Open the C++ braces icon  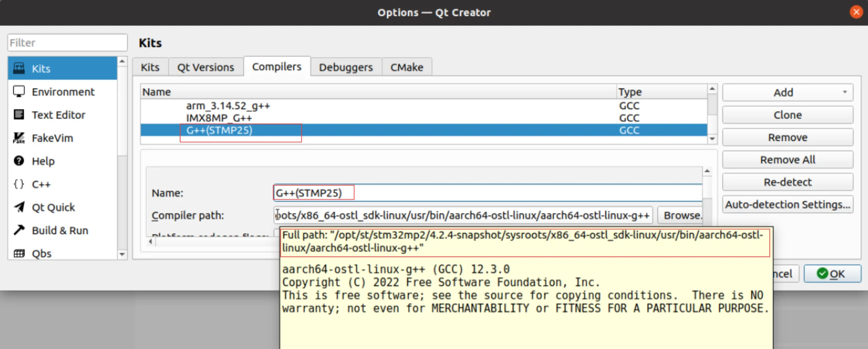click(19, 184)
